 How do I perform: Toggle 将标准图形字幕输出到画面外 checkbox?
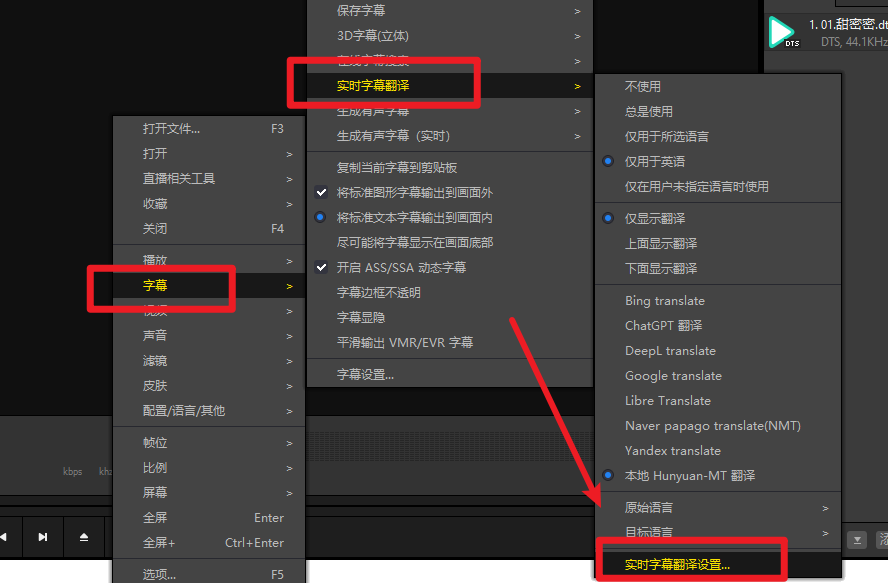(321, 193)
